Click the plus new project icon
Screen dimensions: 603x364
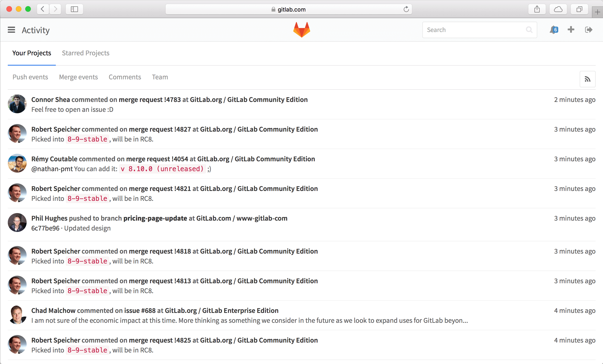tap(571, 30)
